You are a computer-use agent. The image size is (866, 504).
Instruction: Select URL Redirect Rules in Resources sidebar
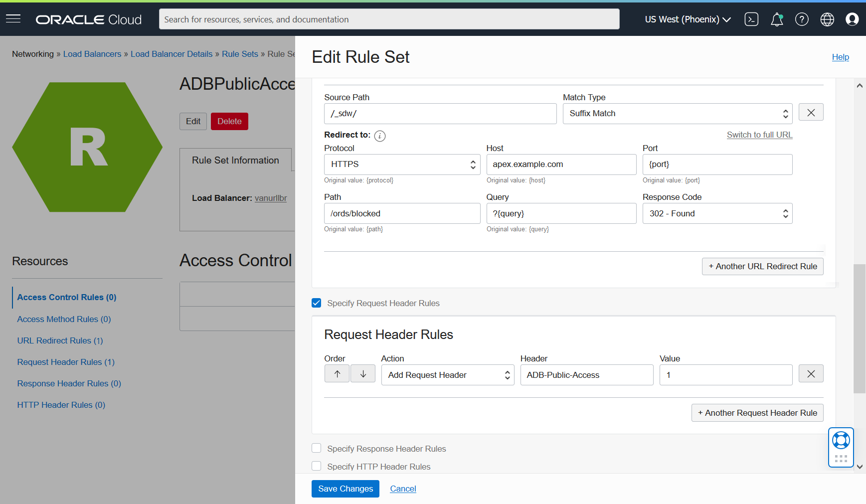[60, 340]
